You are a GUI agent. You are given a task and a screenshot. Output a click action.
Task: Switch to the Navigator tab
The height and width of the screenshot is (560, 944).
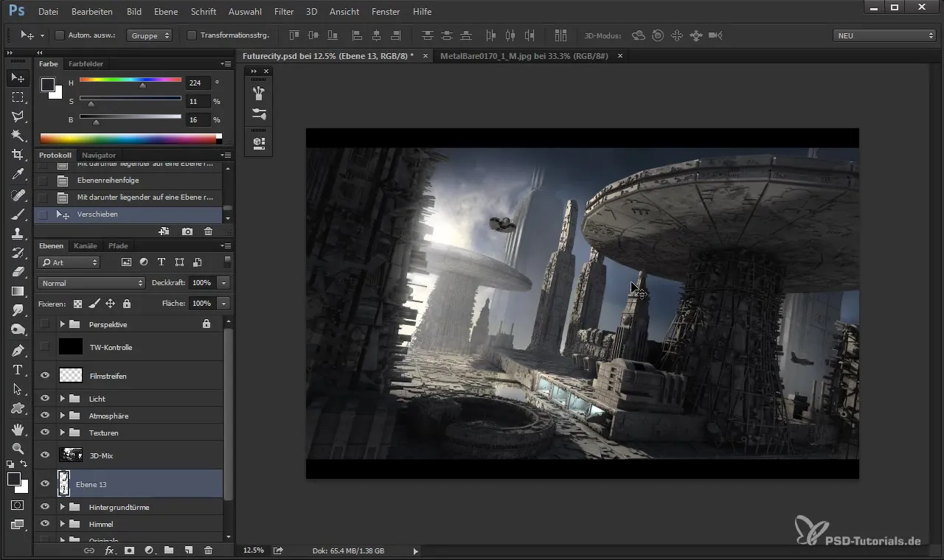99,155
